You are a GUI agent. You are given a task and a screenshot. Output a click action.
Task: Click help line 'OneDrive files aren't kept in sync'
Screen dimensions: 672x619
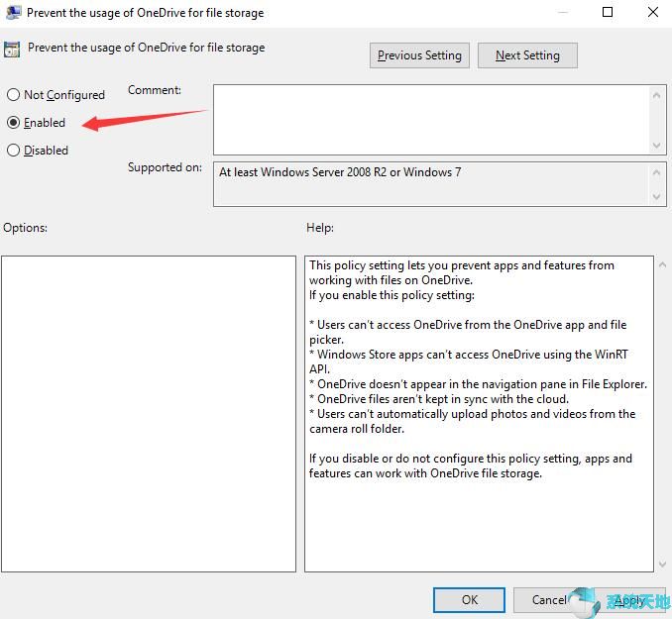click(439, 399)
